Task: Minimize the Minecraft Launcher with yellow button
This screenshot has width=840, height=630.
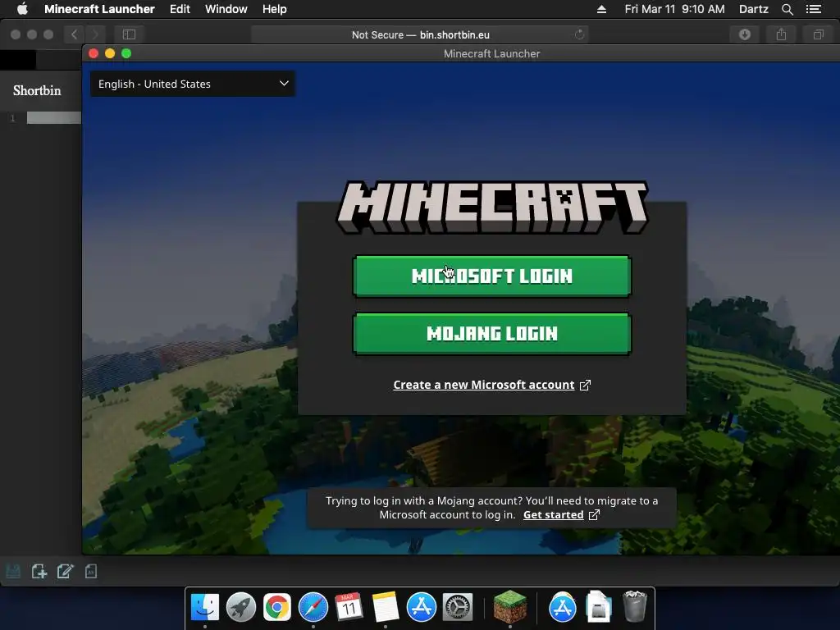Action: [x=110, y=53]
